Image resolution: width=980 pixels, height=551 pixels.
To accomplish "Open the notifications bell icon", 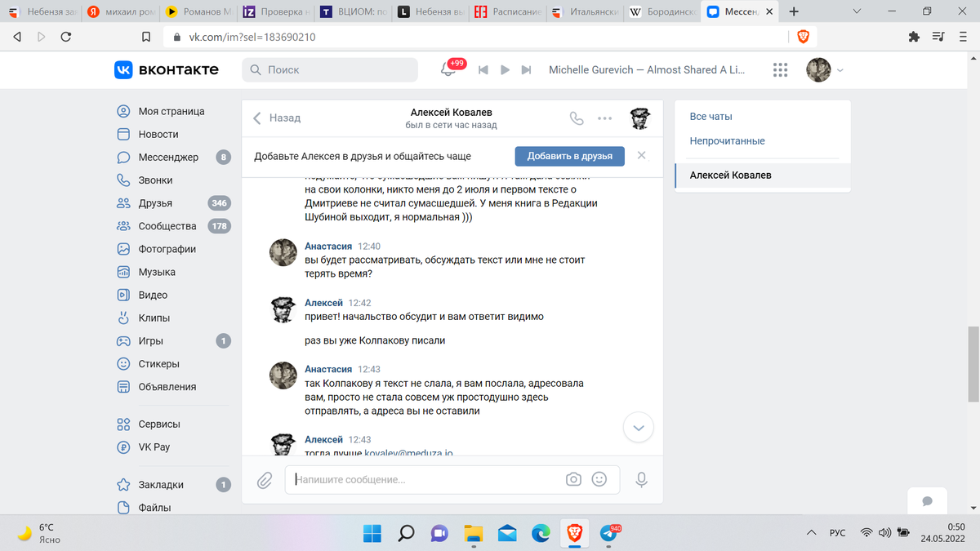I will coord(448,70).
